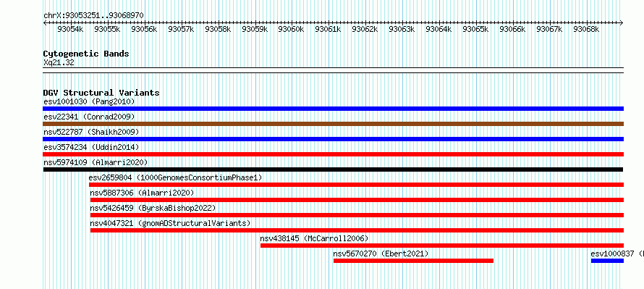The width and height of the screenshot is (644, 289).
Task: Click the 93060k ruler tick label
Action: point(291,29)
